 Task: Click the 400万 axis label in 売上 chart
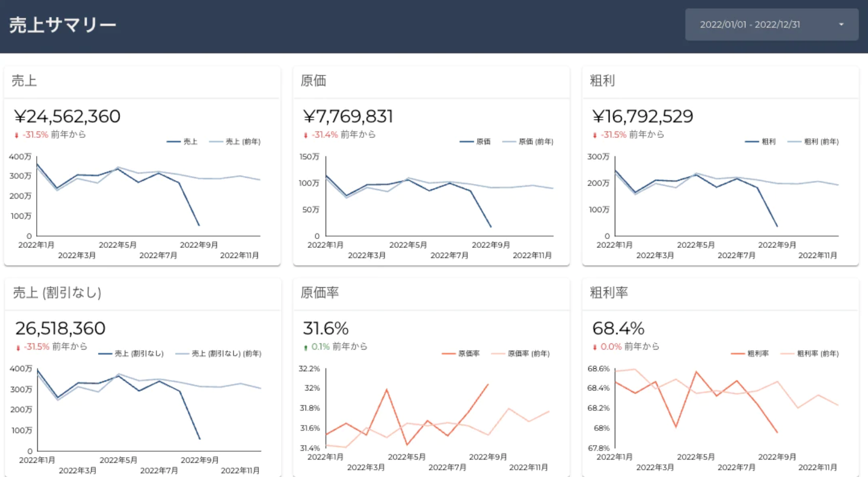tap(20, 157)
